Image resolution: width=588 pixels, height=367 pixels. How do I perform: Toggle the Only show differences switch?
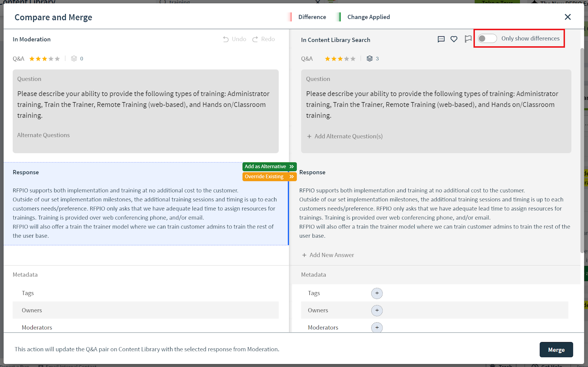[487, 39]
